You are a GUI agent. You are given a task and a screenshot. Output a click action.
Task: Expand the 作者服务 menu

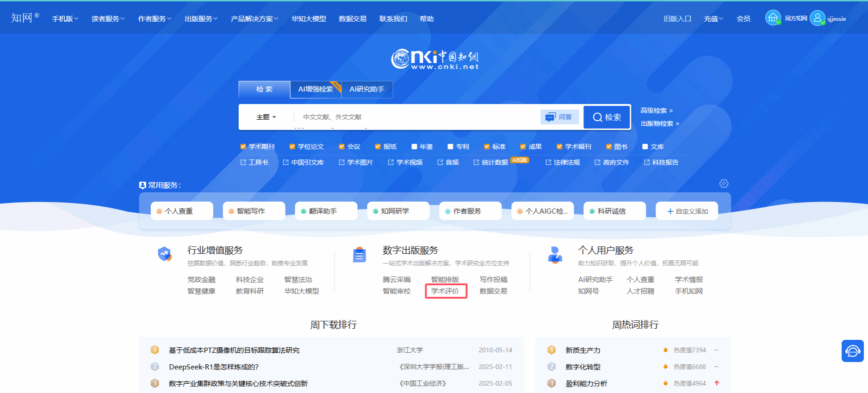(155, 18)
